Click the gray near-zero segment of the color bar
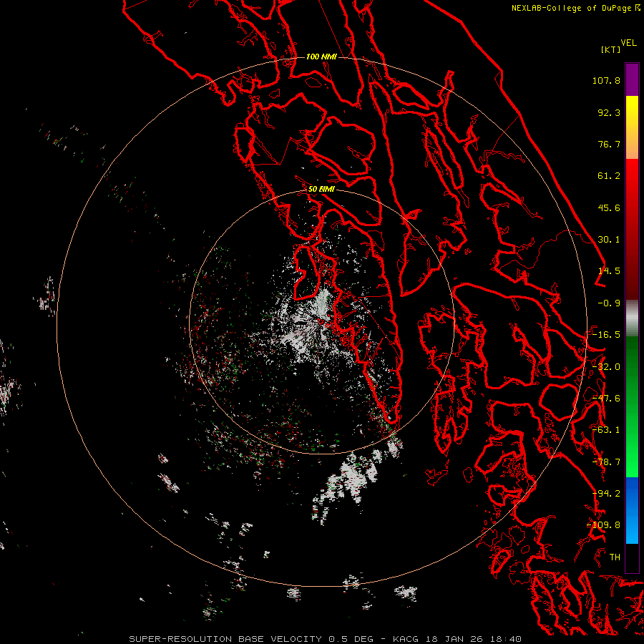The height and width of the screenshot is (644, 644). tap(632, 318)
